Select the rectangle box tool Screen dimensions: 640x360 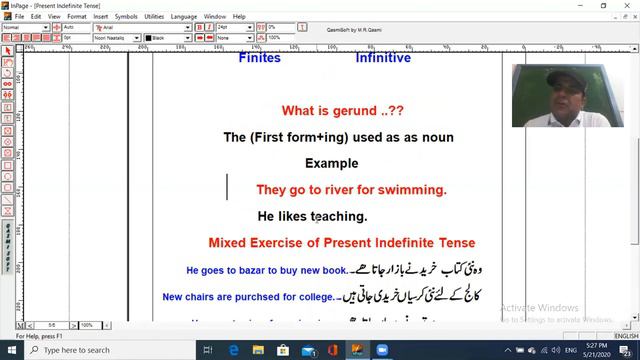[7, 165]
